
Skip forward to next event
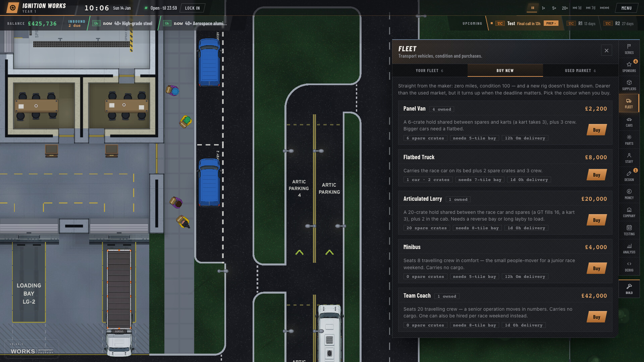(x=604, y=8)
